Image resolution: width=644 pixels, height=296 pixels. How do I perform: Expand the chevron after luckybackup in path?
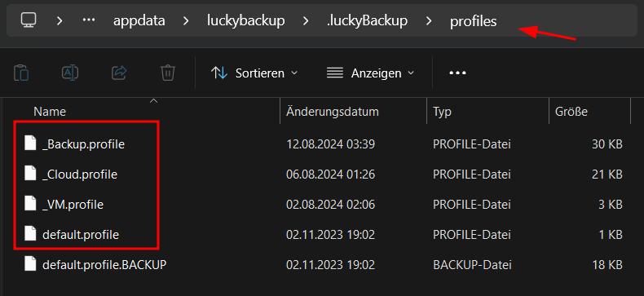pos(306,20)
